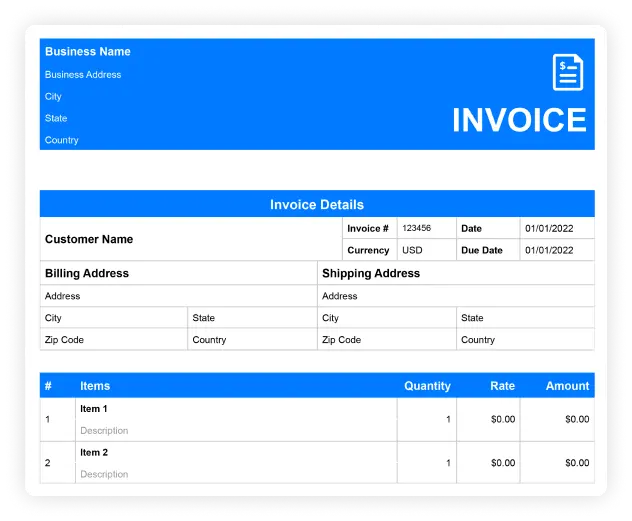Screen dimensions: 632x521
Task: Click the Amount column header
Action: 568,386
